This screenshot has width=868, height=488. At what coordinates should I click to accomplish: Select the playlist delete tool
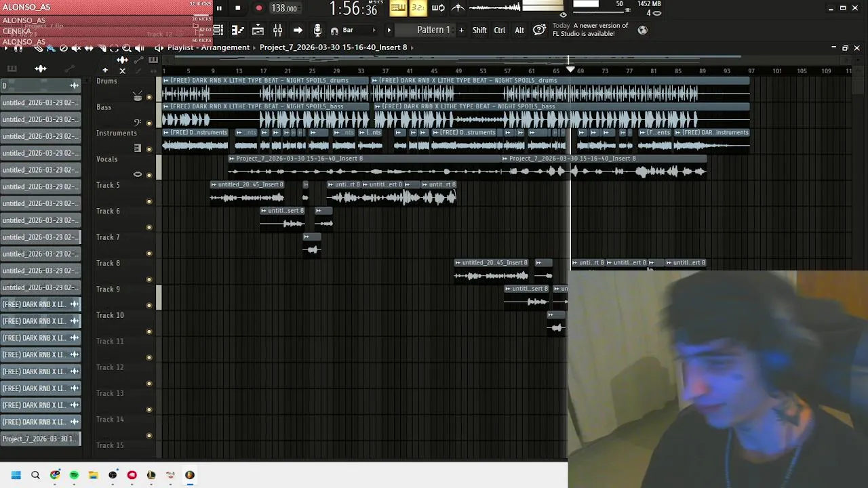tap(64, 48)
